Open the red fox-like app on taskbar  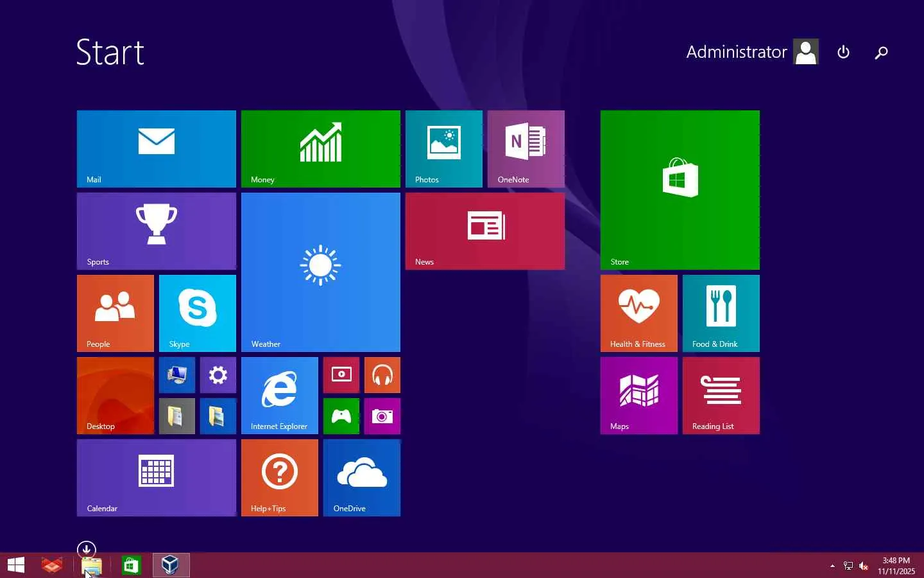[52, 565]
